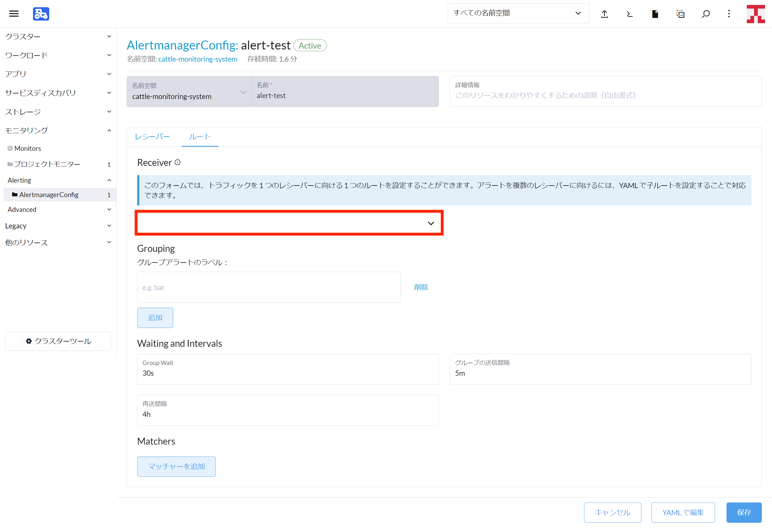The width and height of the screenshot is (772, 532).
Task: Click the Rancher cluster tractor logo
Action: coord(41,14)
